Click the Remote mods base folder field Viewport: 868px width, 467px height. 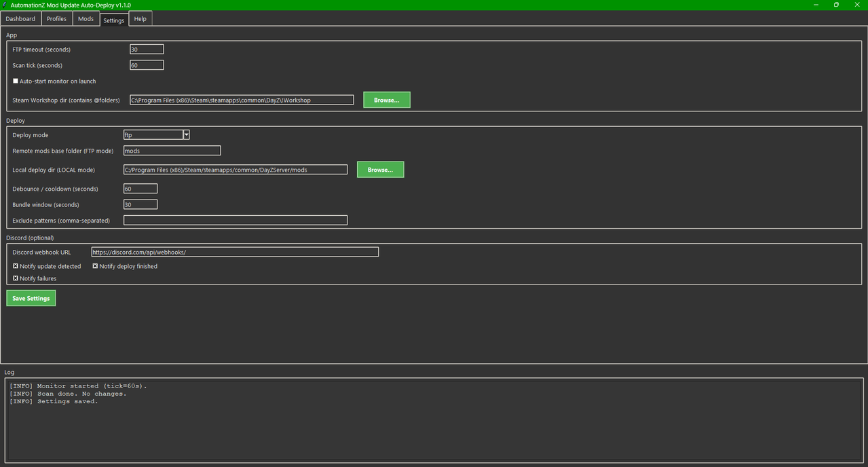172,151
